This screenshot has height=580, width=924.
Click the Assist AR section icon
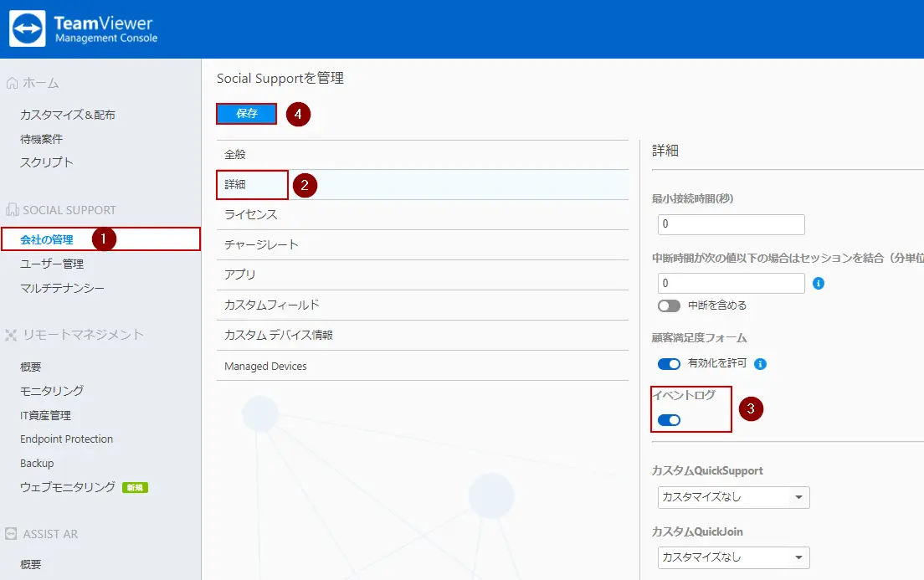(x=11, y=533)
